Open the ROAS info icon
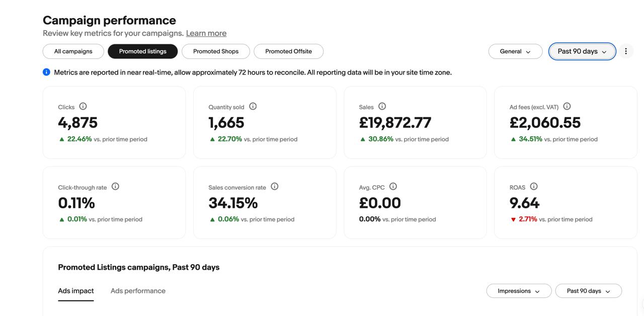 [534, 187]
